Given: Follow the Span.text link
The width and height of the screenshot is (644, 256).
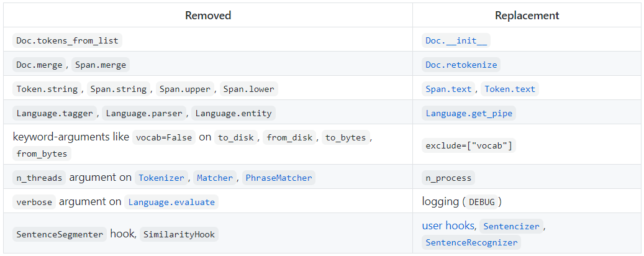Looking at the screenshot, I should click(x=448, y=89).
